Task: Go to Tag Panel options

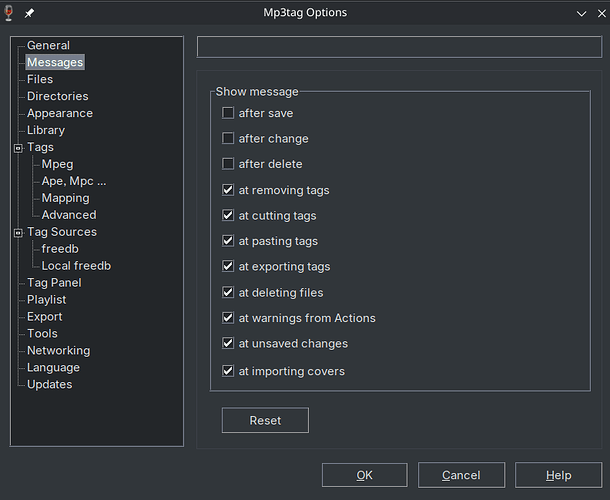Action: point(54,283)
